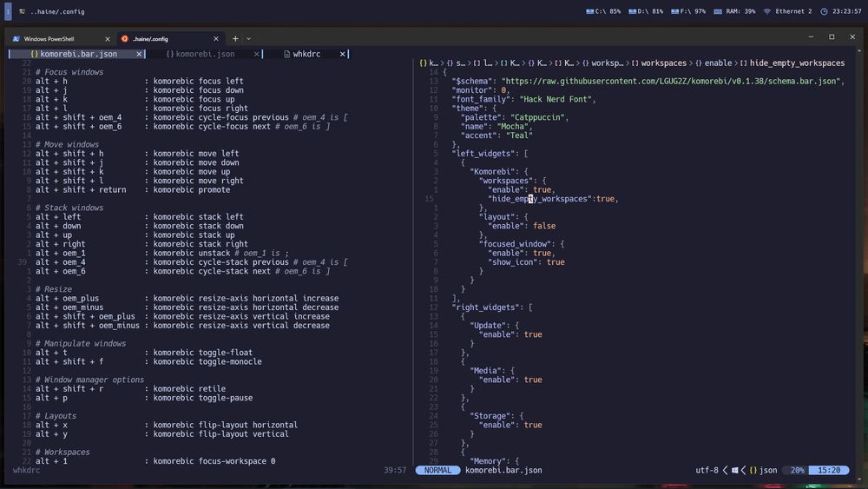The height and width of the screenshot is (489, 868).
Task: Click the worksp… breadcrumb segment
Action: [x=608, y=63]
